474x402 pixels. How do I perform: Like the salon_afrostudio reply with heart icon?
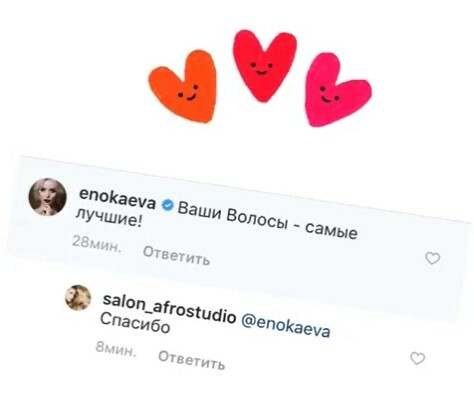coord(417,358)
